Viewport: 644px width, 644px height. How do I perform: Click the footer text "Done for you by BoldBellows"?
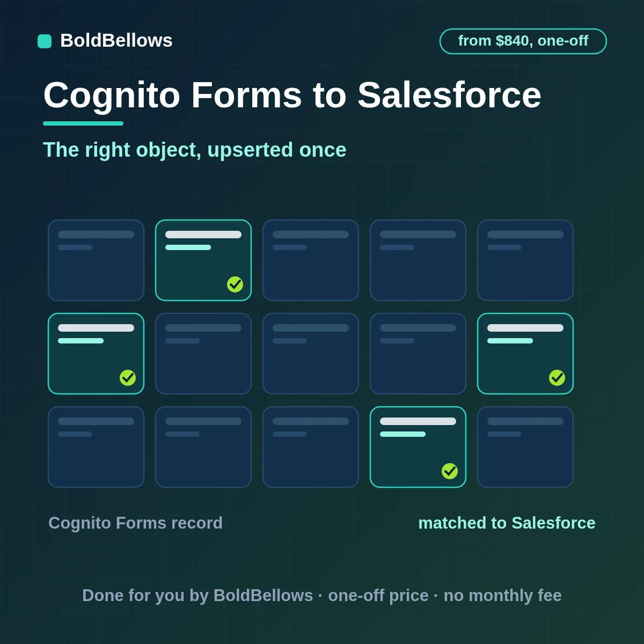point(197,596)
